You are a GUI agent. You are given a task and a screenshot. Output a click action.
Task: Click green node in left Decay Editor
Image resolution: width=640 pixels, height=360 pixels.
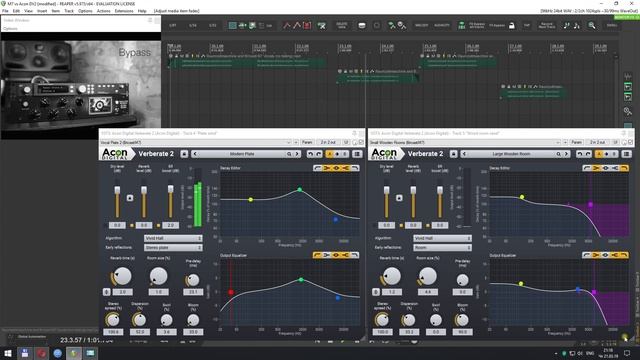[x=300, y=190]
